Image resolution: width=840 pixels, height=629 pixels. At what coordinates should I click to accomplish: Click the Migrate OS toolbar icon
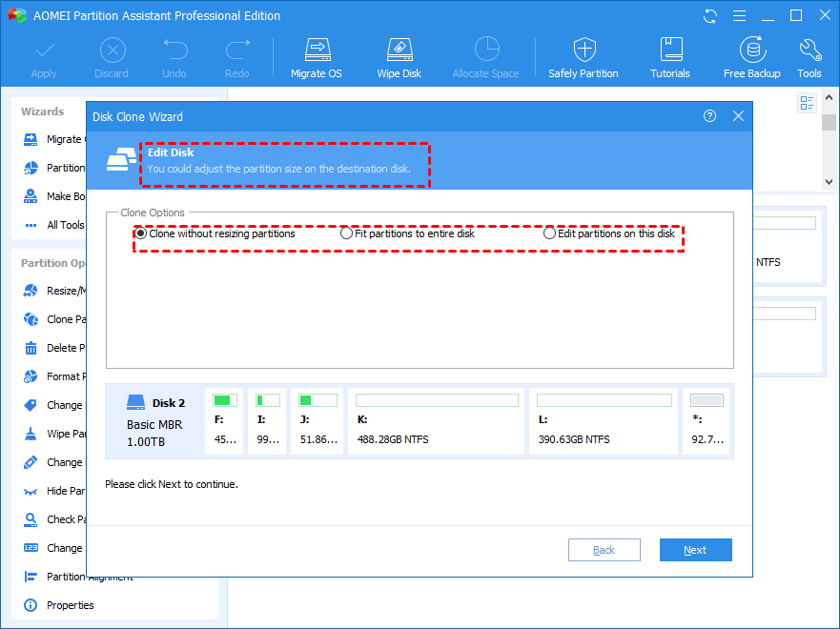tap(315, 57)
